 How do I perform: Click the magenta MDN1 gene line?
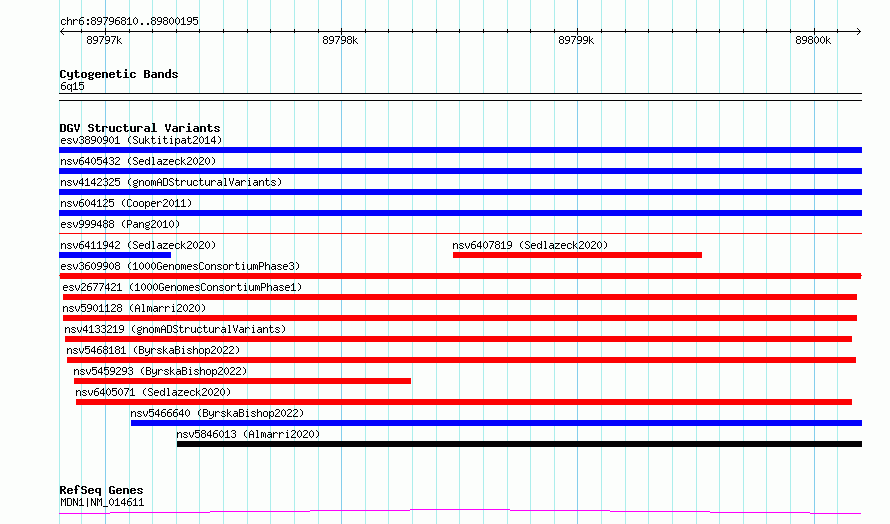(460, 512)
